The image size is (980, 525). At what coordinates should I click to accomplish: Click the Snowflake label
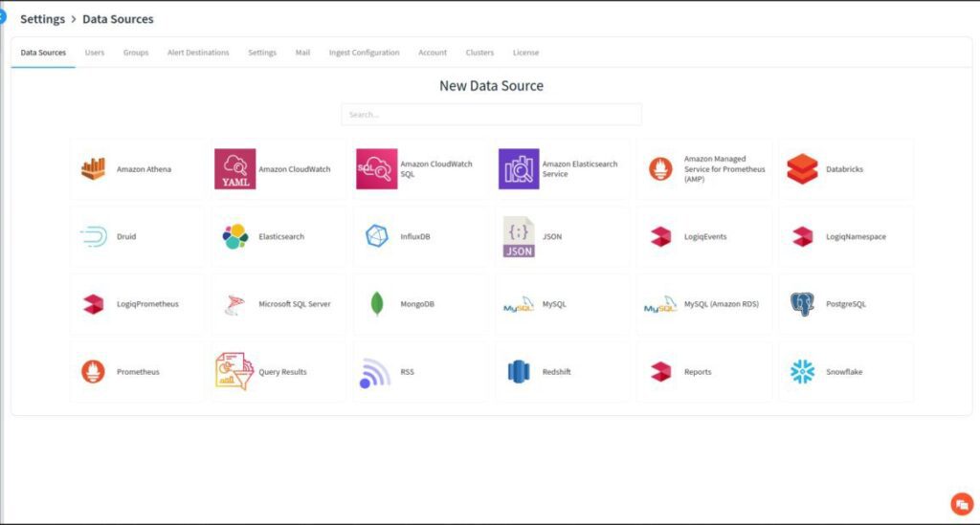[844, 371]
